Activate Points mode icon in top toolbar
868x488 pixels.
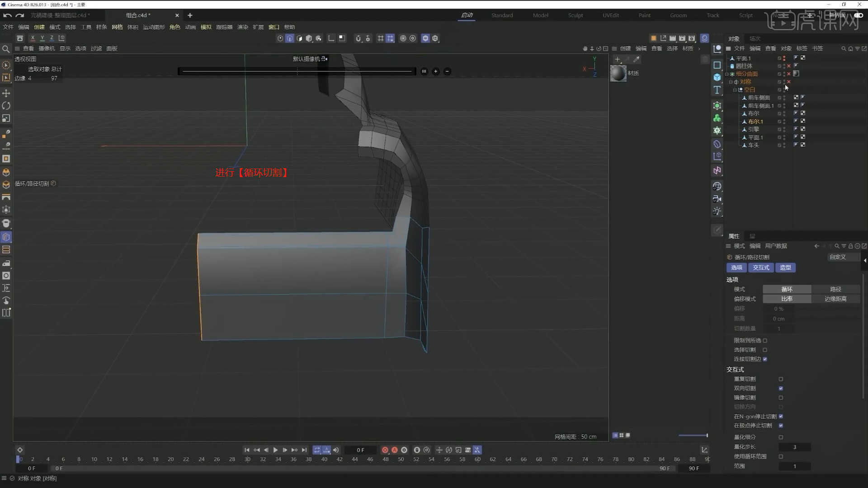[x=280, y=38]
